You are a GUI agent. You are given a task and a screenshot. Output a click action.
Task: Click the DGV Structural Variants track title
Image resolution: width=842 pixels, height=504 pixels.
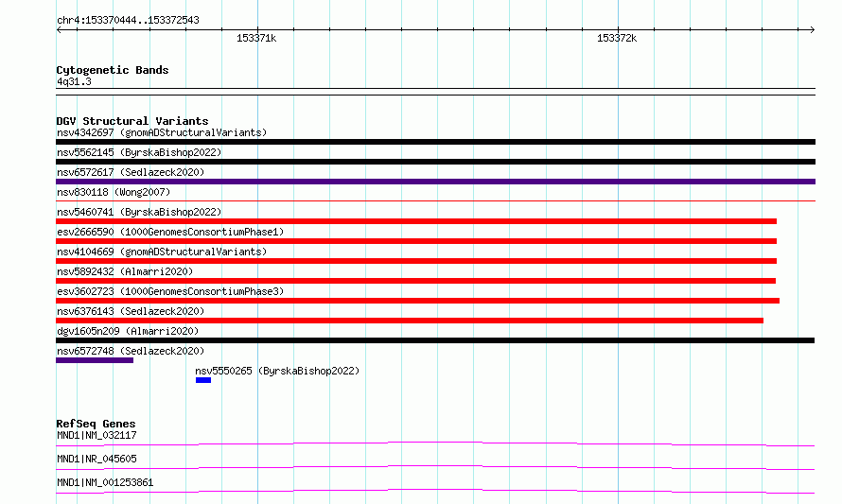coord(132,121)
